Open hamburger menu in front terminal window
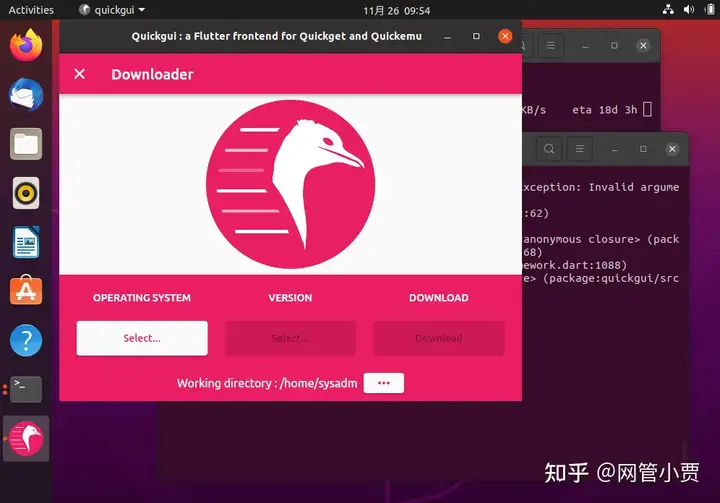720x503 pixels. coord(579,149)
